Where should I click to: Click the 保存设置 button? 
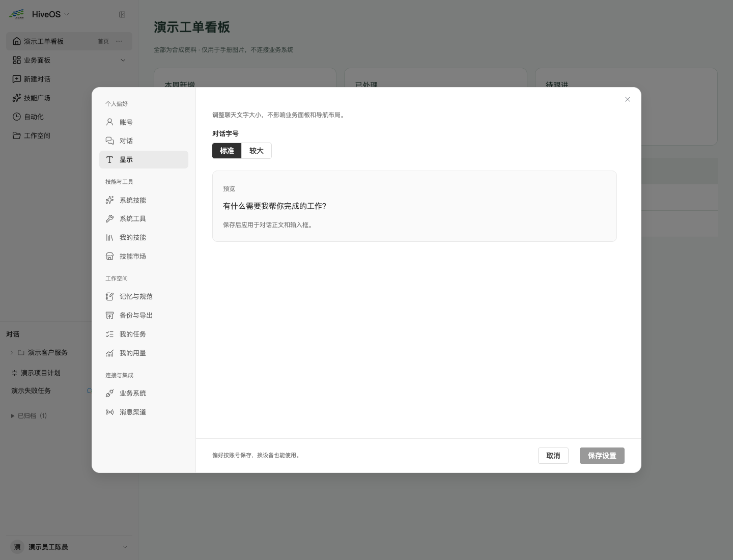(x=602, y=456)
